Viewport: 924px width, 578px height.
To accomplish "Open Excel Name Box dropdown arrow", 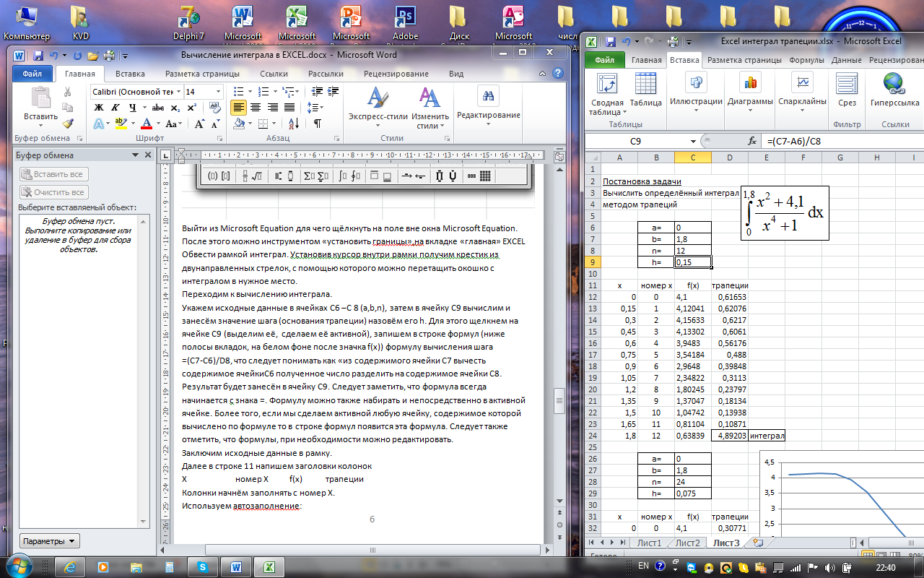I will [x=693, y=142].
